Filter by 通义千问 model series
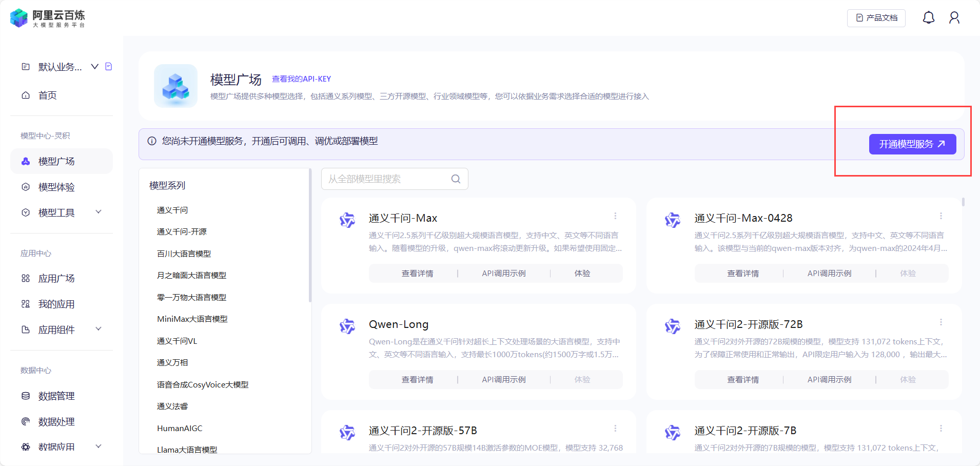The width and height of the screenshot is (980, 466). [172, 210]
